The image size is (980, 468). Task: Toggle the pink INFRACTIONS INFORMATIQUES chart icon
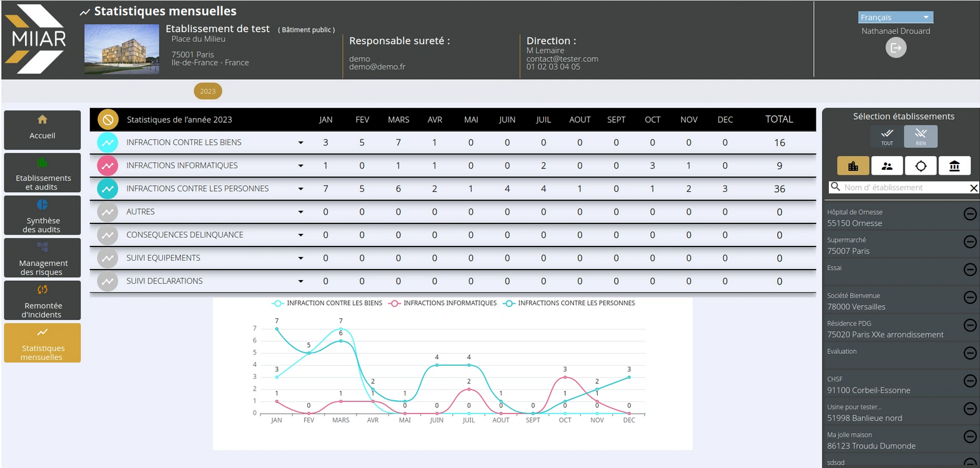(x=108, y=166)
